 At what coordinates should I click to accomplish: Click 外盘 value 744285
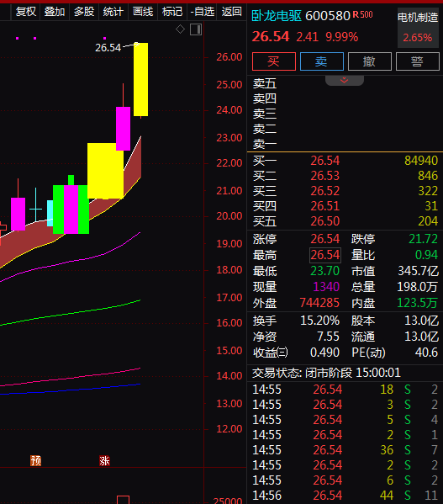pyautogui.click(x=319, y=302)
